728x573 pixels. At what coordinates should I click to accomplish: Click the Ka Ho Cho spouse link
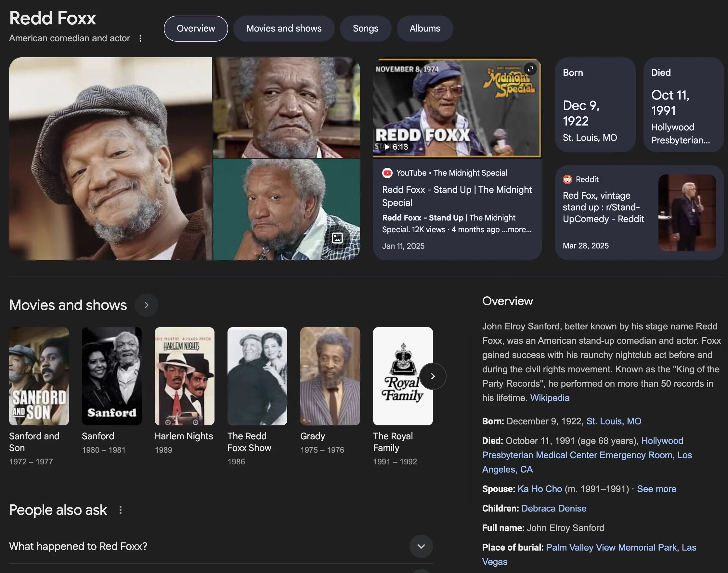(539, 489)
